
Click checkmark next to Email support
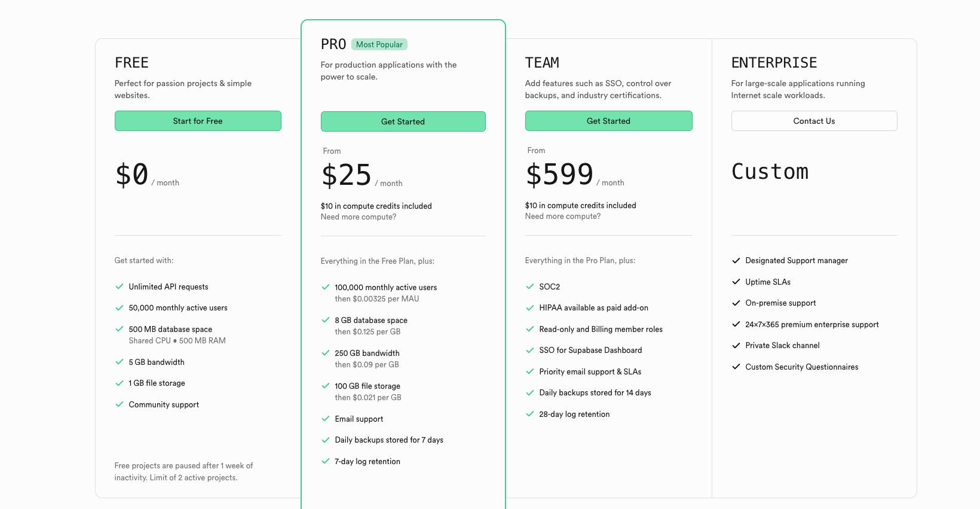tap(326, 419)
